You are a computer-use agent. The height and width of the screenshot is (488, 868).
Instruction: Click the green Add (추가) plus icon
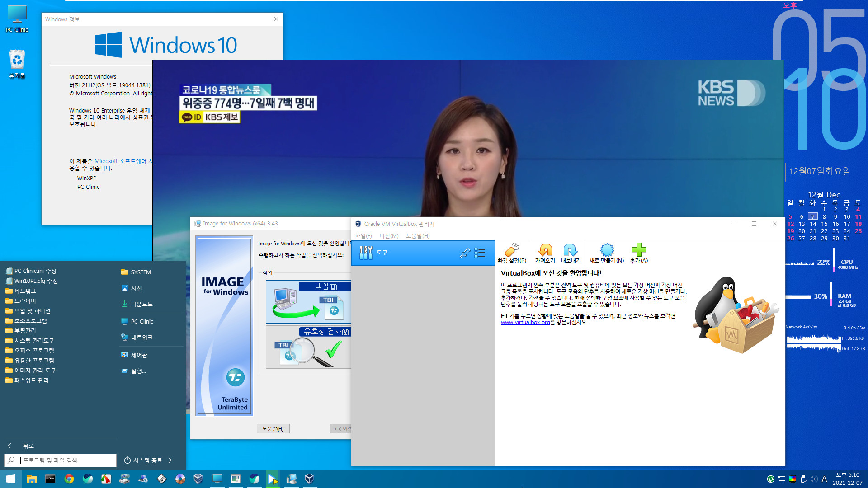639,253
